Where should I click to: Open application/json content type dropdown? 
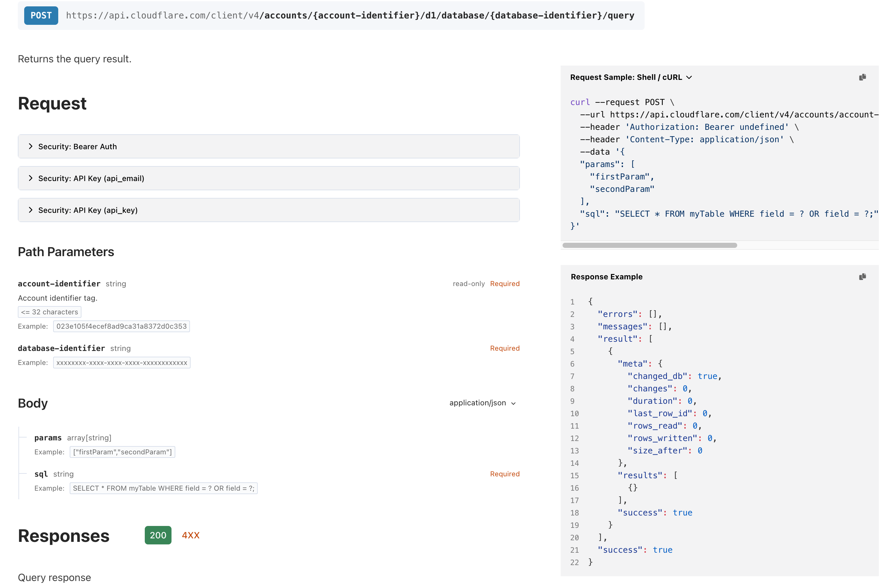[482, 403]
